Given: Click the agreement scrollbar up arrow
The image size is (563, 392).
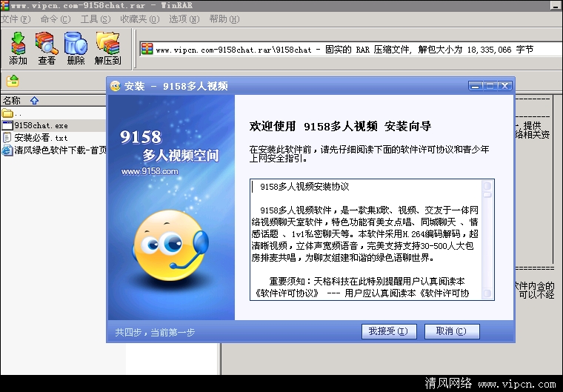Looking at the screenshot, I should tap(487, 186).
